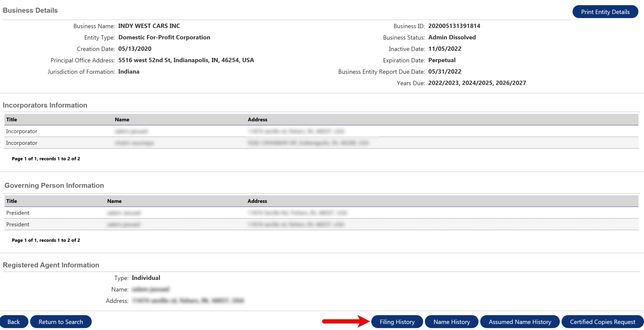Click the Title column header in Governing Person table
This screenshot has height=330, width=644.
point(12,201)
